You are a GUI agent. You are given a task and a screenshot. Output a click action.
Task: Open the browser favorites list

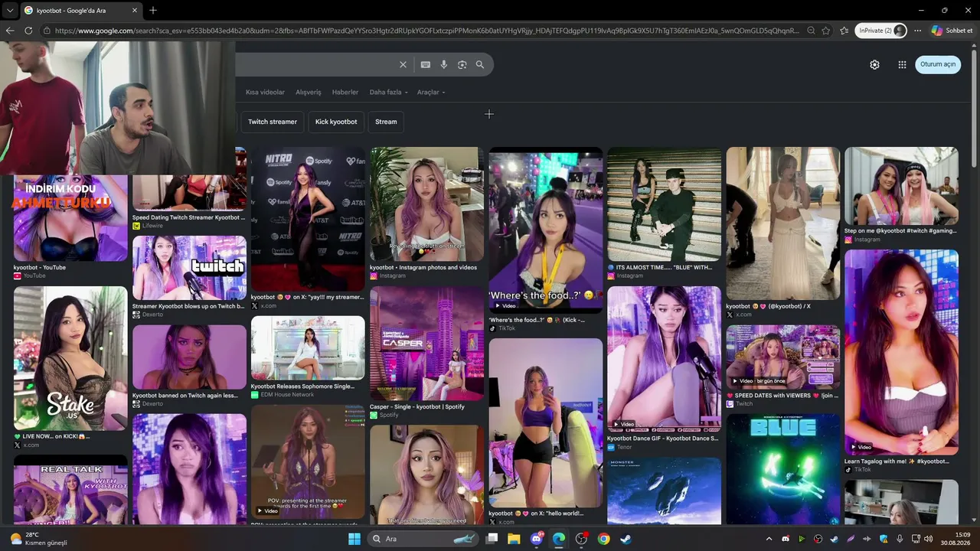tap(844, 31)
